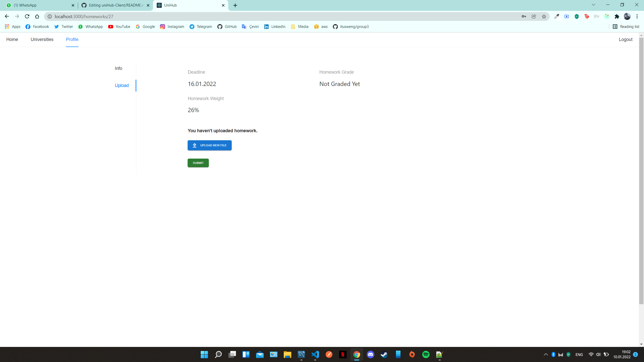Bookmark this page using the star icon
This screenshot has height=362, width=644.
tap(544, 16)
